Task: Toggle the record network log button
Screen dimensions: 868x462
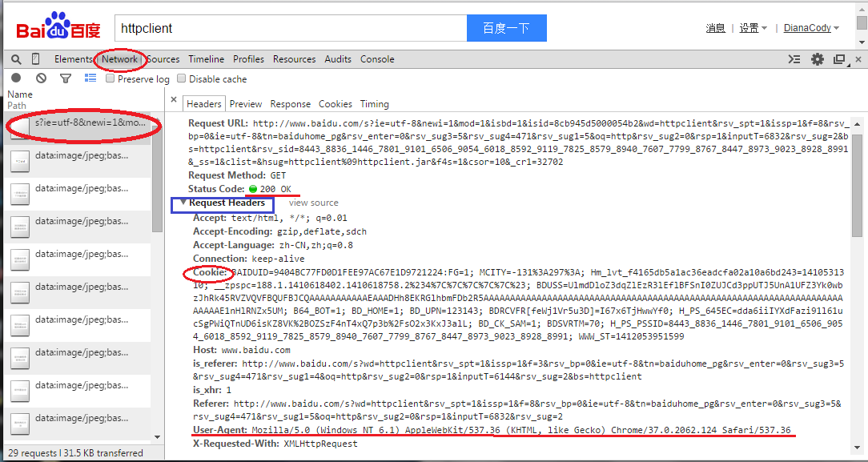Action: (16, 78)
